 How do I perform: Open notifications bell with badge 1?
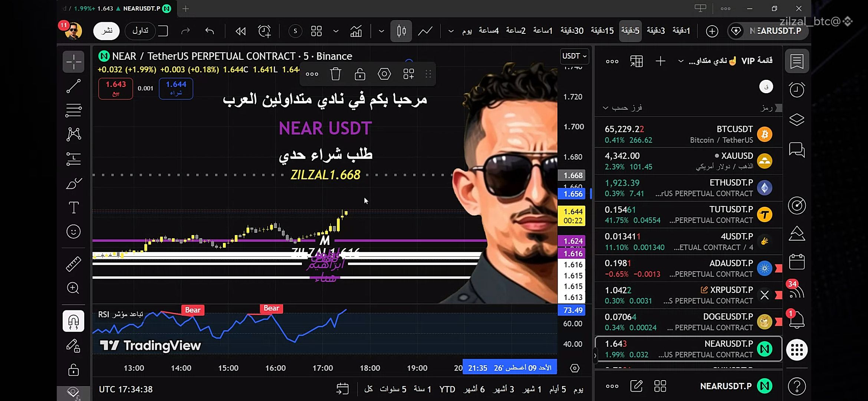[x=797, y=319]
